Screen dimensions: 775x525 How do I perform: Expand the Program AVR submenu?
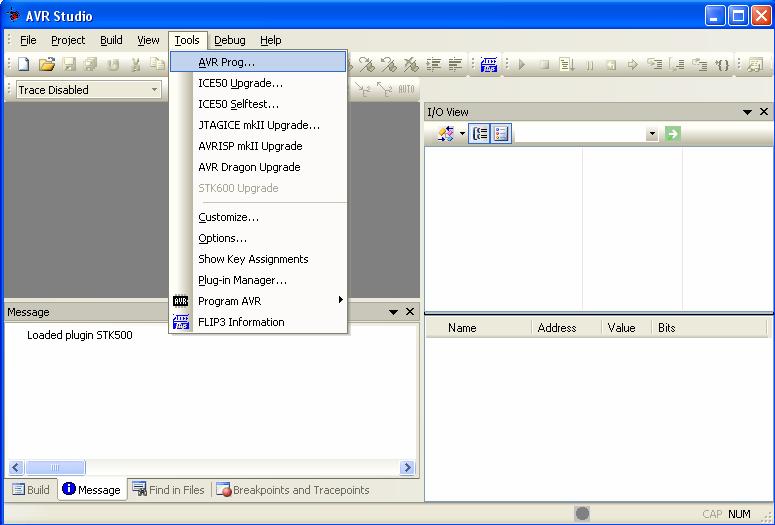point(340,301)
